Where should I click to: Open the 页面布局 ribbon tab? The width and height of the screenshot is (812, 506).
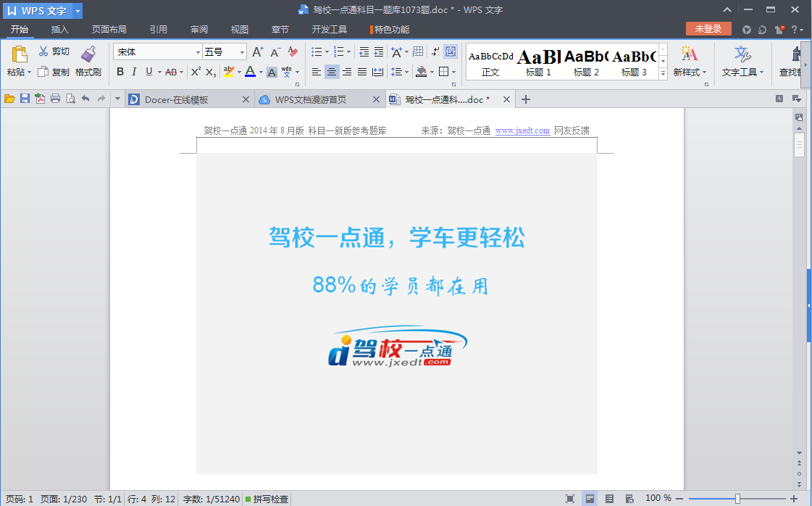(x=109, y=30)
